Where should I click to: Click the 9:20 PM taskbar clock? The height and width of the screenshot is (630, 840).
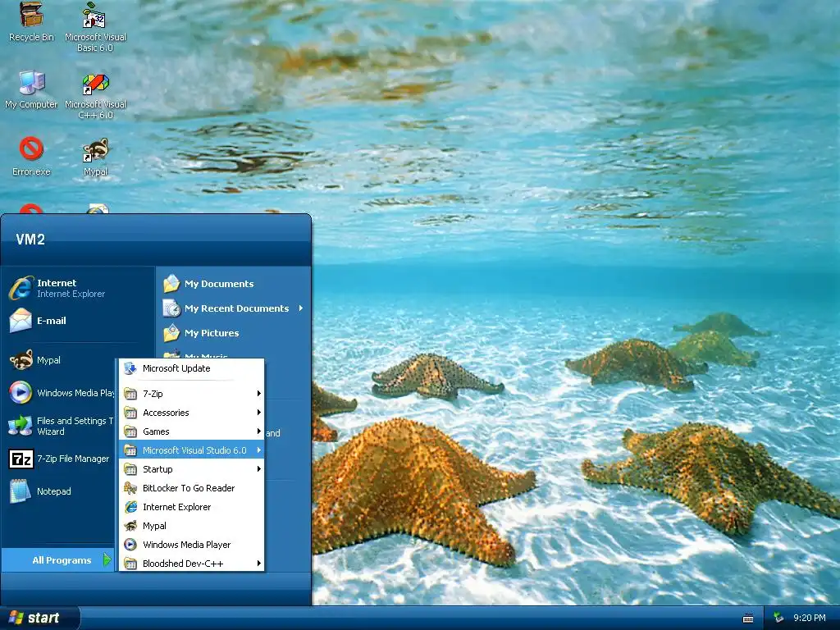pos(810,618)
